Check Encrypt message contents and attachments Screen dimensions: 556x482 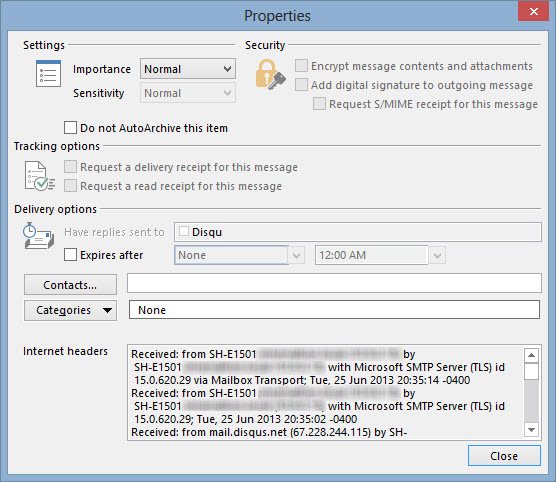pos(301,65)
